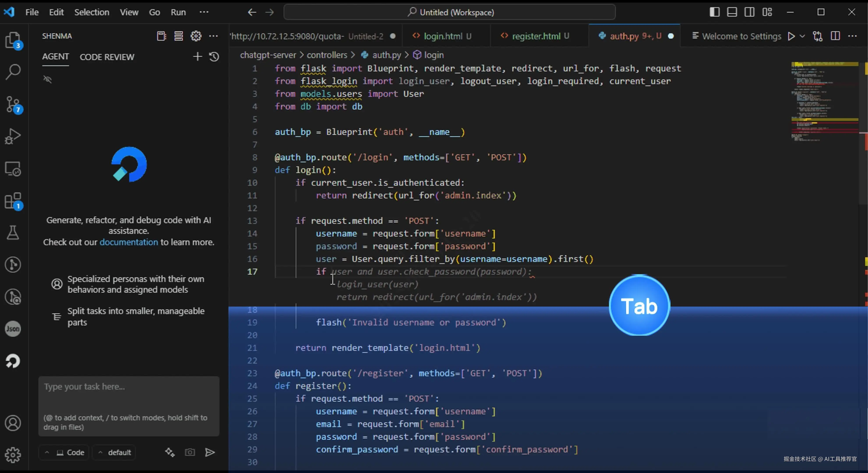Toggle the primary side bar layout button
This screenshot has width=868, height=473.
click(714, 12)
